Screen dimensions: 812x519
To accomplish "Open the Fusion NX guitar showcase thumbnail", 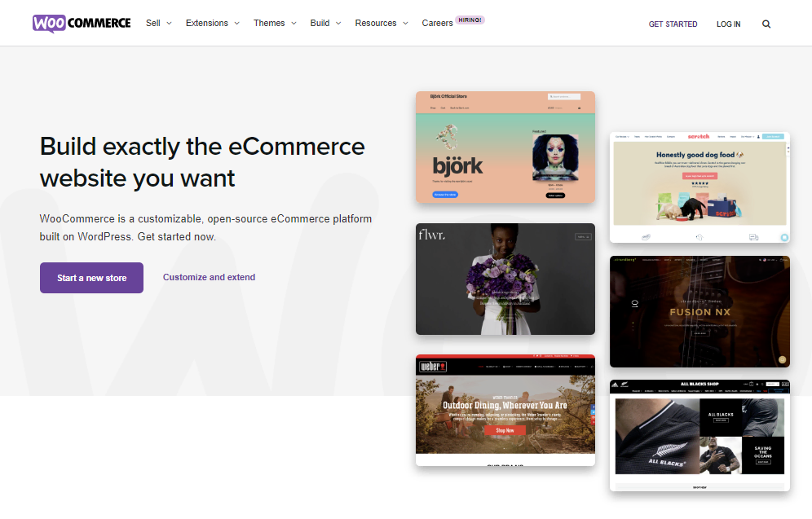I will tap(699, 311).
